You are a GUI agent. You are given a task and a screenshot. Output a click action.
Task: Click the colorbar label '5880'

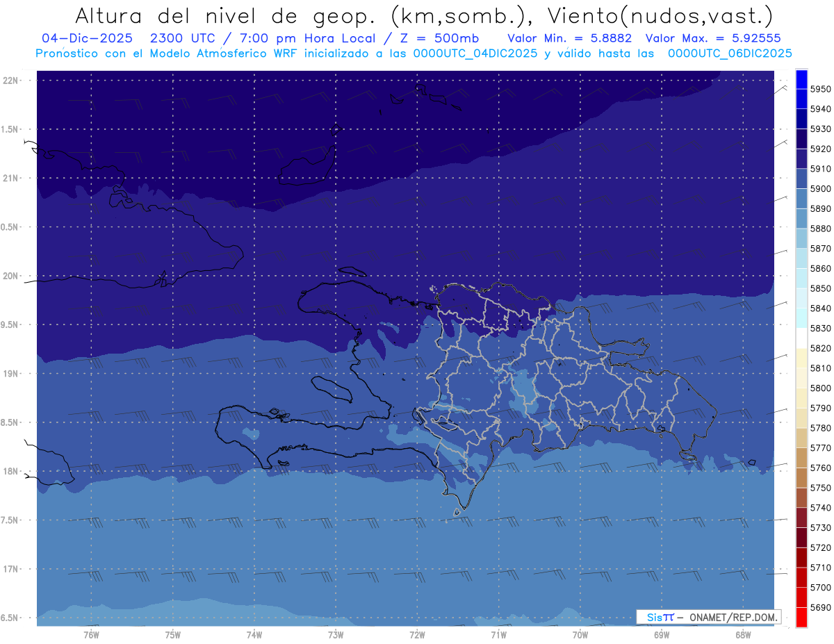click(x=821, y=229)
